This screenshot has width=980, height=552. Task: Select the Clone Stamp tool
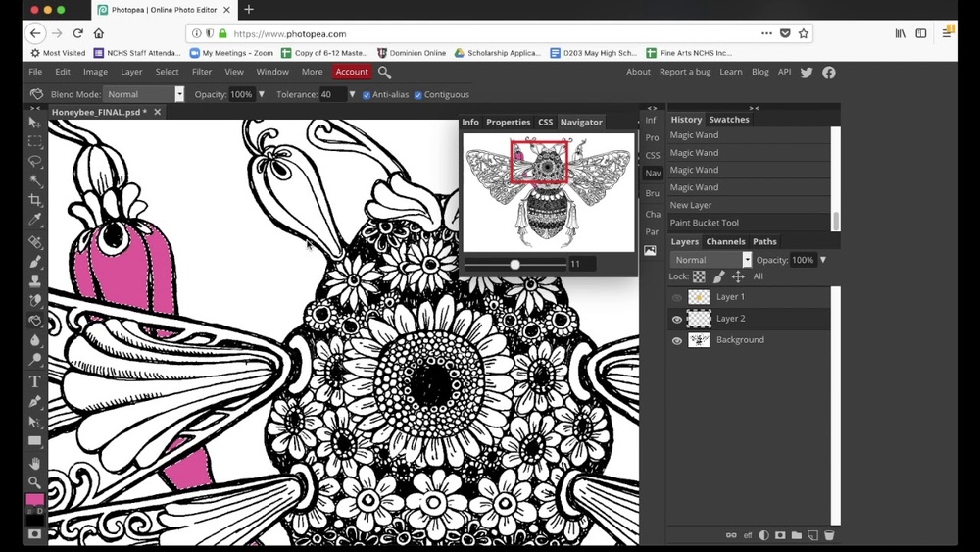(x=34, y=280)
